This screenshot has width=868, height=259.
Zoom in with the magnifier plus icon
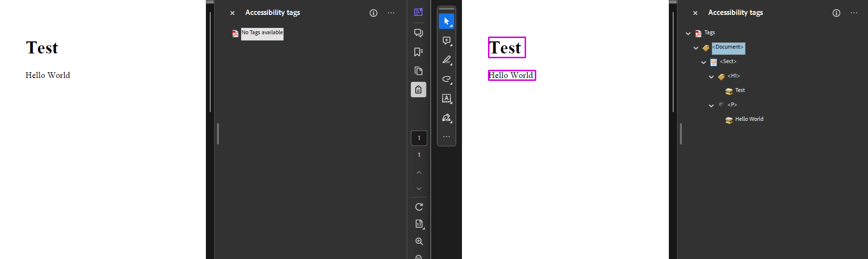click(x=419, y=241)
